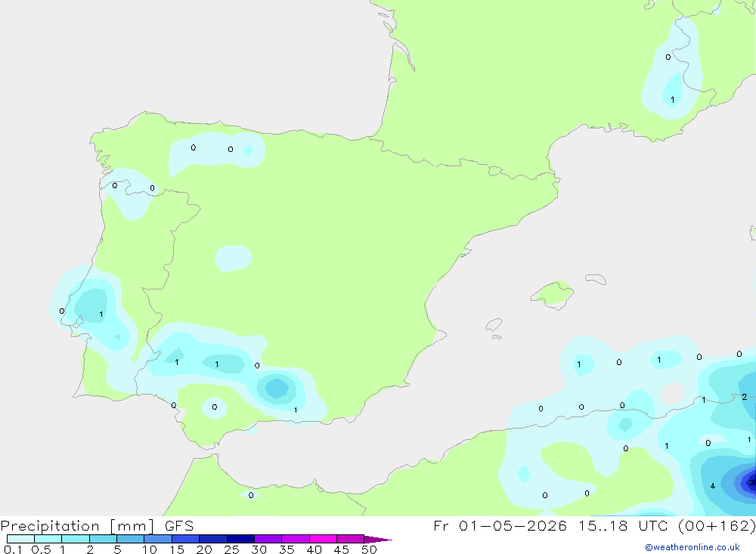This screenshot has width=756, height=554.
Task: Click the '4' precipitation value on the map
Action: [713, 486]
